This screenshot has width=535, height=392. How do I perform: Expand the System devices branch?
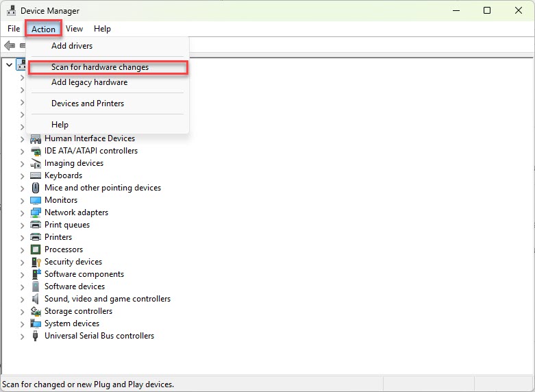click(x=22, y=323)
